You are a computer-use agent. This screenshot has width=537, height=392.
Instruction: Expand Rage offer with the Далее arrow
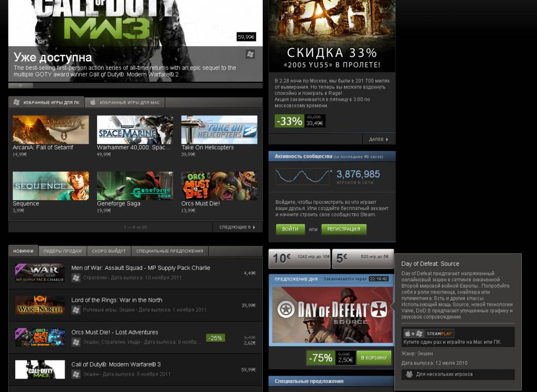(379, 139)
